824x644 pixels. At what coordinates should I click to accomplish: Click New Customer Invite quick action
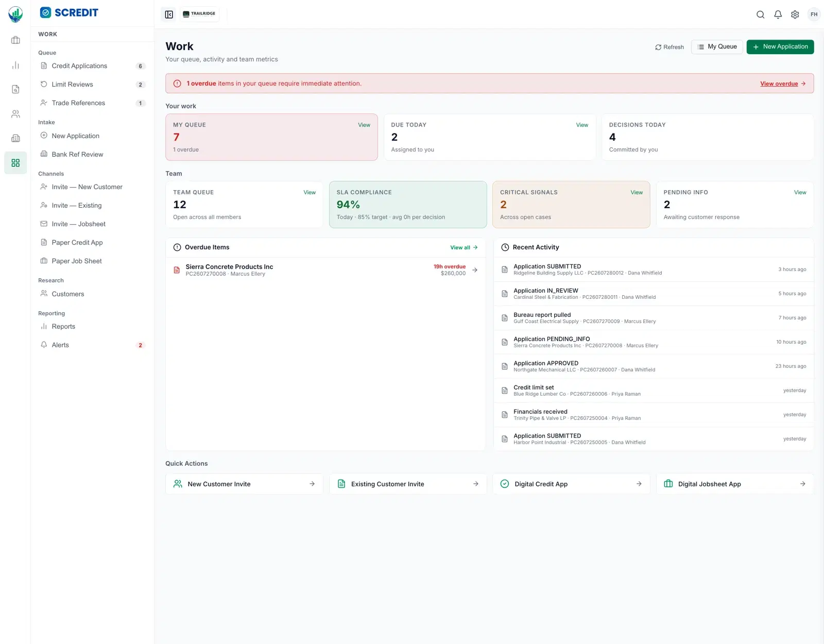pos(244,484)
